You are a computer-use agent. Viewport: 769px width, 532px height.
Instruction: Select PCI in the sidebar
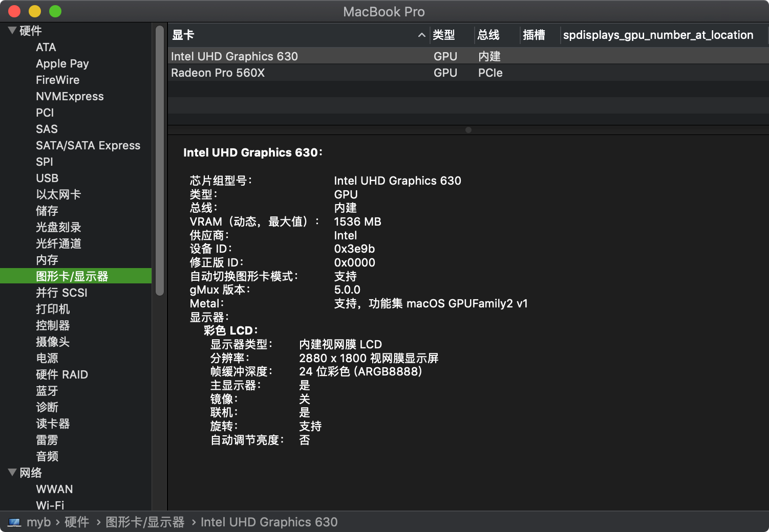point(45,113)
